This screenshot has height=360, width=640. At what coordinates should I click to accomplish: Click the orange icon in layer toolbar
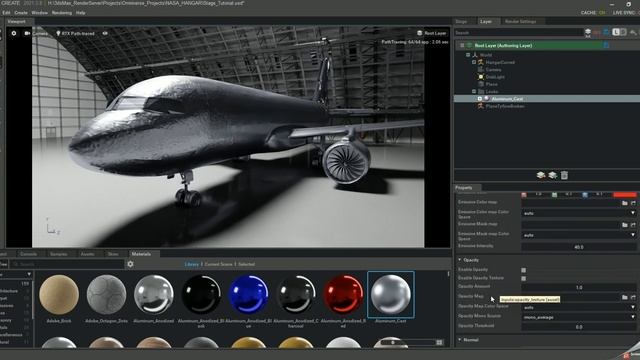click(597, 32)
